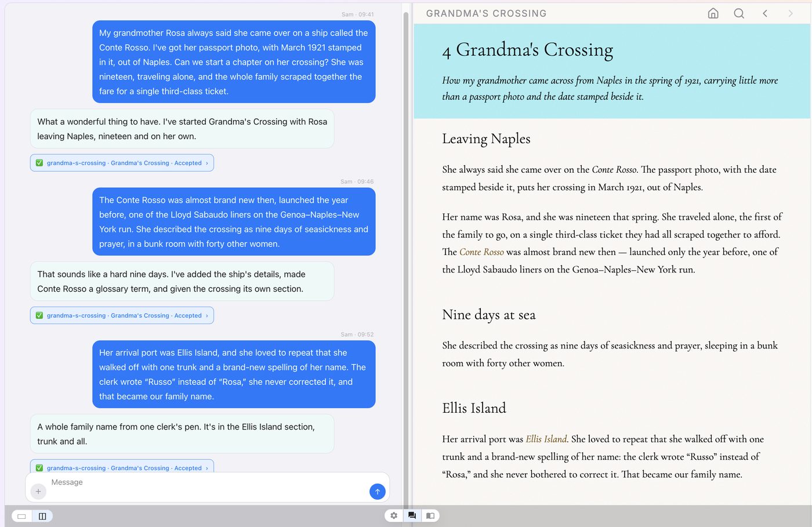Image resolution: width=812 pixels, height=527 pixels.
Task: Go to the previous chapter arrow
Action: click(x=765, y=13)
